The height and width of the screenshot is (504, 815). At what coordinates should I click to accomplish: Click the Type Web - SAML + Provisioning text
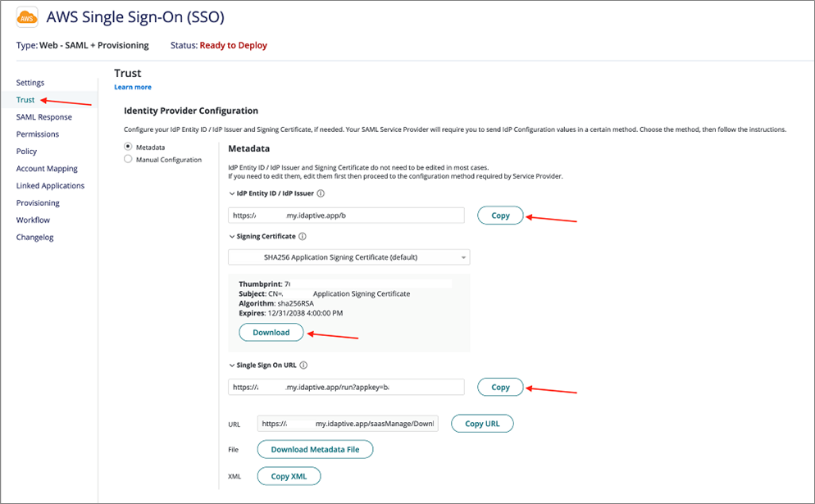pos(82,45)
